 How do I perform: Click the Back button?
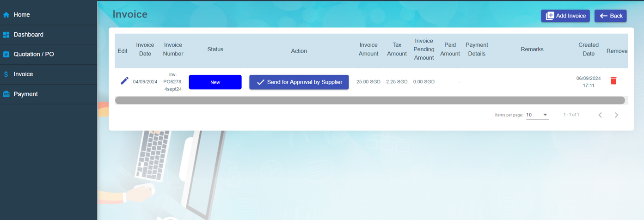pos(610,16)
